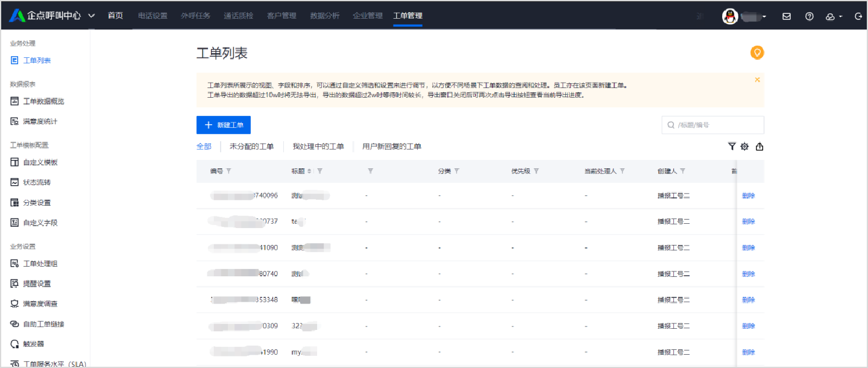Open the user avatar account dropdown
This screenshot has height=368, width=868.
click(x=744, y=16)
